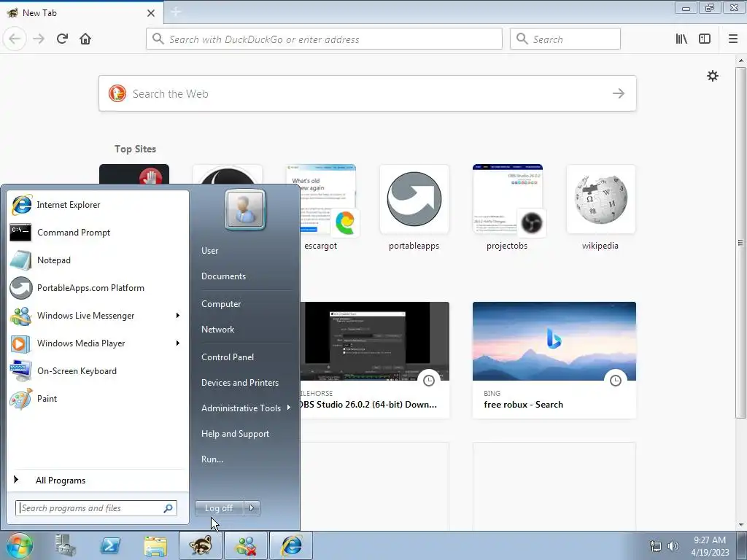
Task: Toggle the browser sidebar icon
Action: (x=705, y=39)
